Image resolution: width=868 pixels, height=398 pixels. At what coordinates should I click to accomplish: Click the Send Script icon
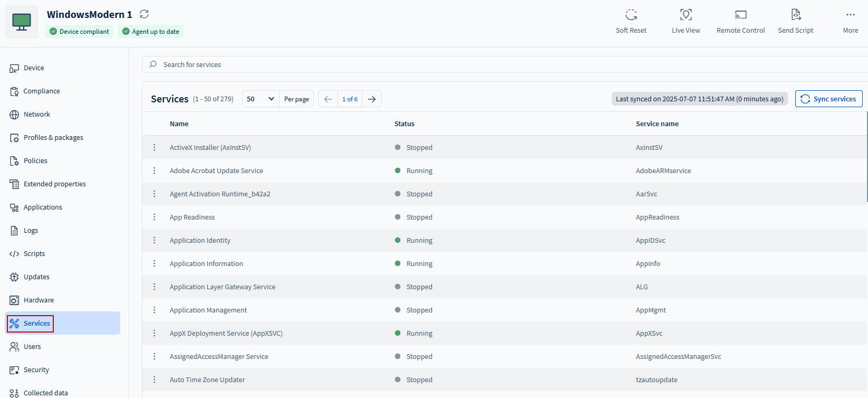pyautogui.click(x=795, y=15)
